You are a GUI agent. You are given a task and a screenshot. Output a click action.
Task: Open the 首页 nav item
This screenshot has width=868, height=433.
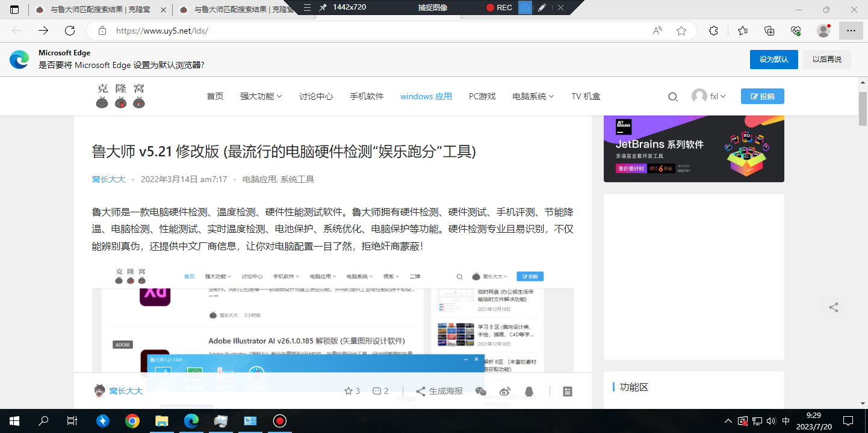point(215,96)
